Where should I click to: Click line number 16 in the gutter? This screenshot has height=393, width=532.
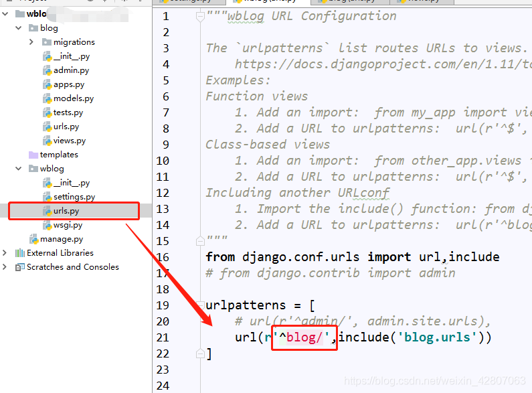[x=163, y=257]
